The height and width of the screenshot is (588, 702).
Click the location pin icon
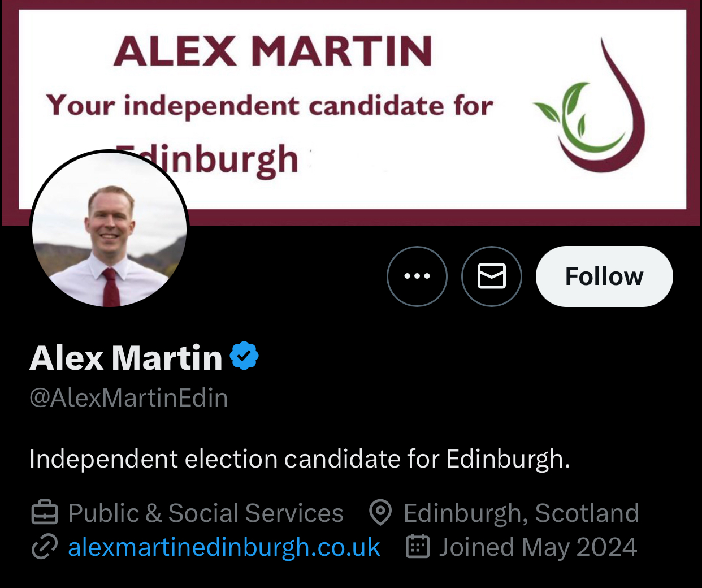pos(380,513)
